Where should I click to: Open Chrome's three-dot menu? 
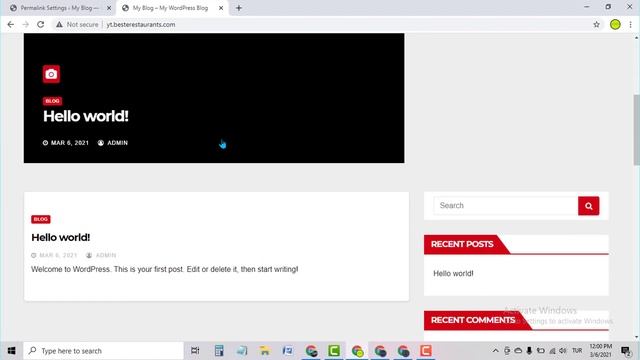click(x=631, y=24)
